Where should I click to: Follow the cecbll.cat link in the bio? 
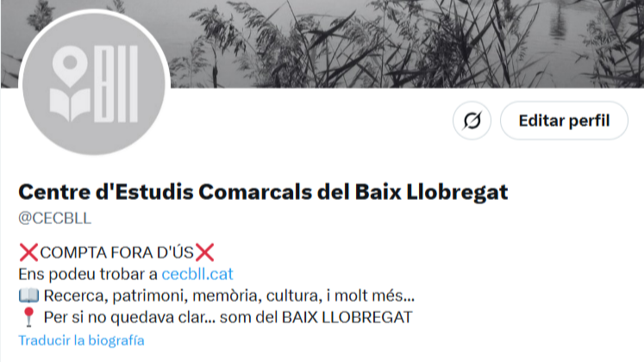[x=197, y=274]
